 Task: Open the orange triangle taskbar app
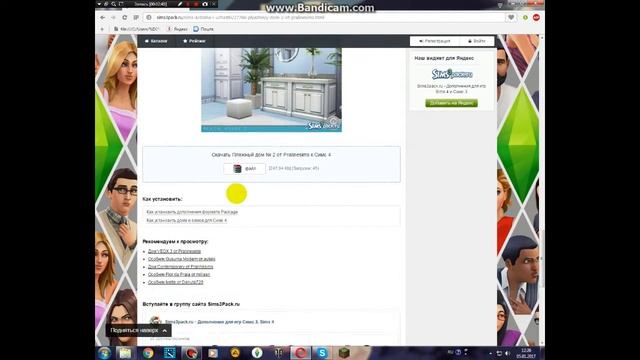click(235, 353)
